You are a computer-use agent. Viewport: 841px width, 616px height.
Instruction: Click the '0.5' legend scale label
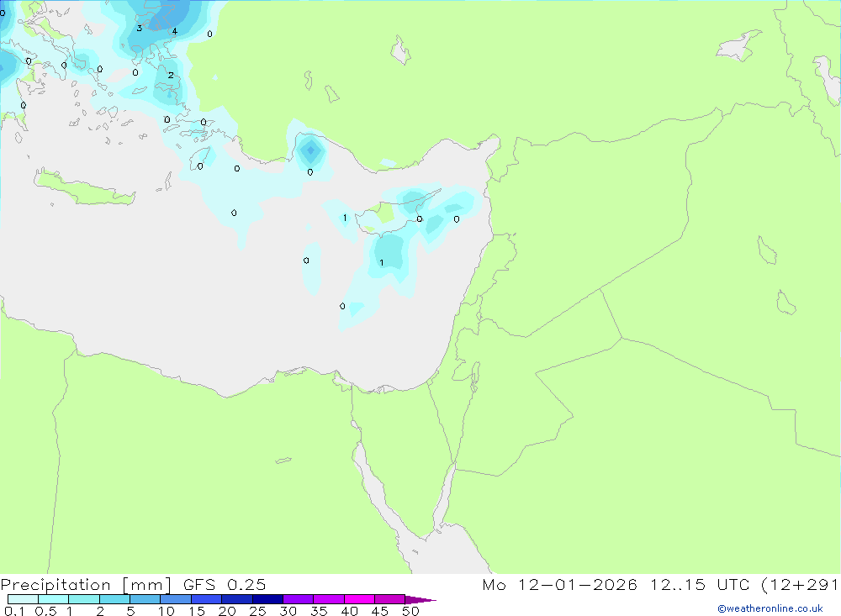click(x=45, y=611)
